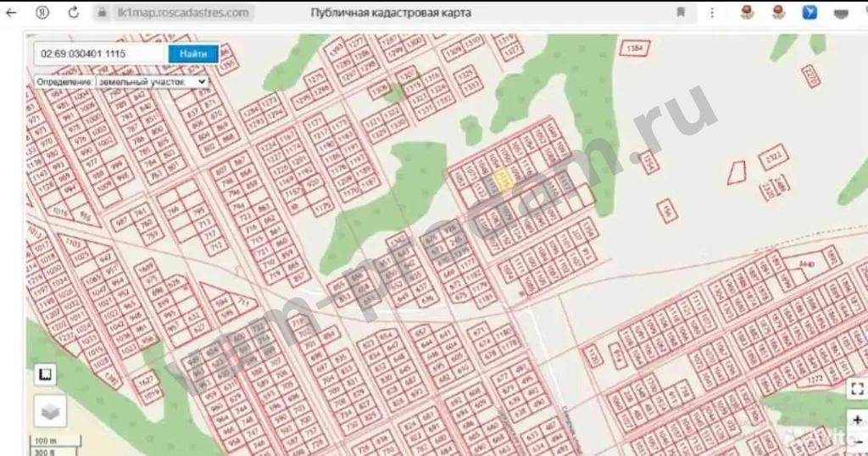
Task: Reload the cadastral map page
Action: pos(74,13)
